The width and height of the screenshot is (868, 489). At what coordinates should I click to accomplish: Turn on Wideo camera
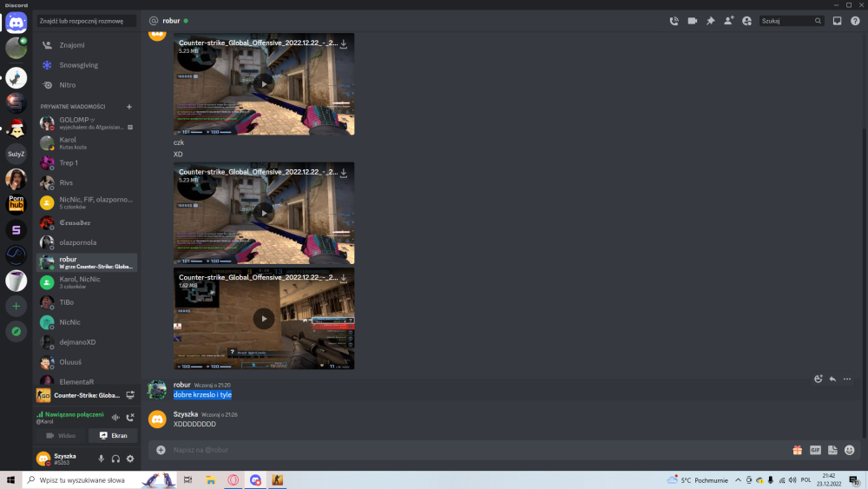(61, 435)
